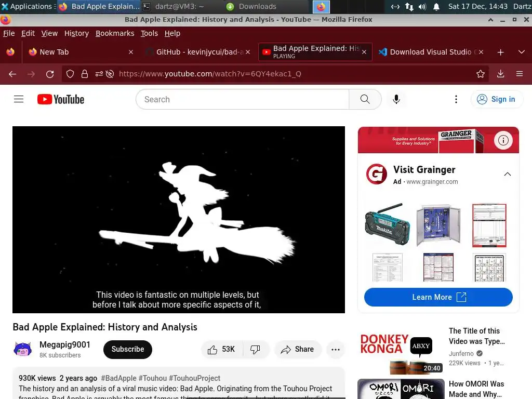Click the search magnifier button
The height and width of the screenshot is (399, 532).
(x=365, y=99)
